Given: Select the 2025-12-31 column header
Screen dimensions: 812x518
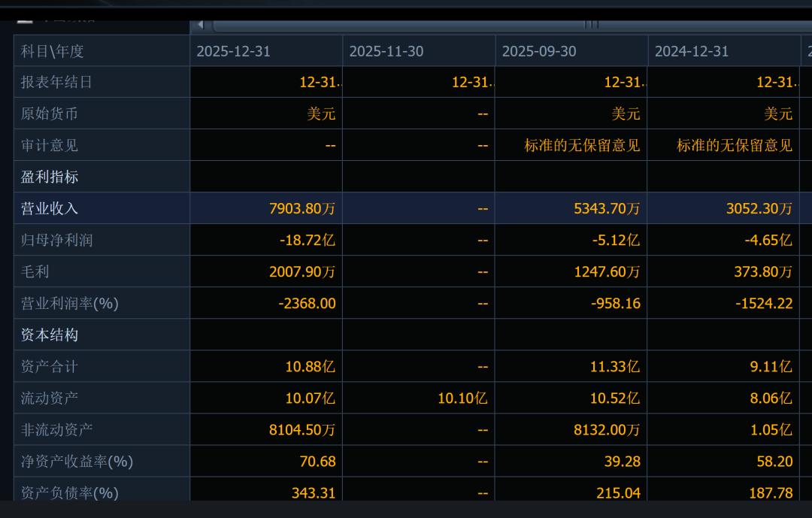Looking at the screenshot, I should coord(233,51).
